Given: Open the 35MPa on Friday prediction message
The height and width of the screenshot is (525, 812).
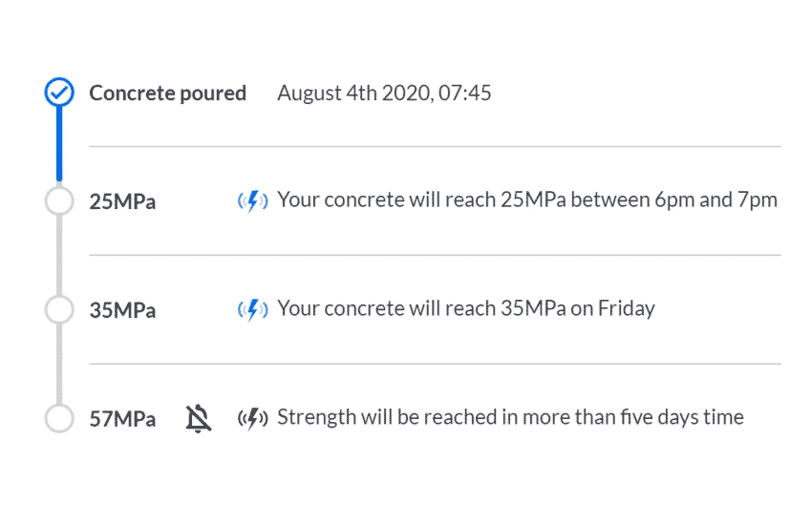Looking at the screenshot, I should pyautogui.click(x=466, y=308).
